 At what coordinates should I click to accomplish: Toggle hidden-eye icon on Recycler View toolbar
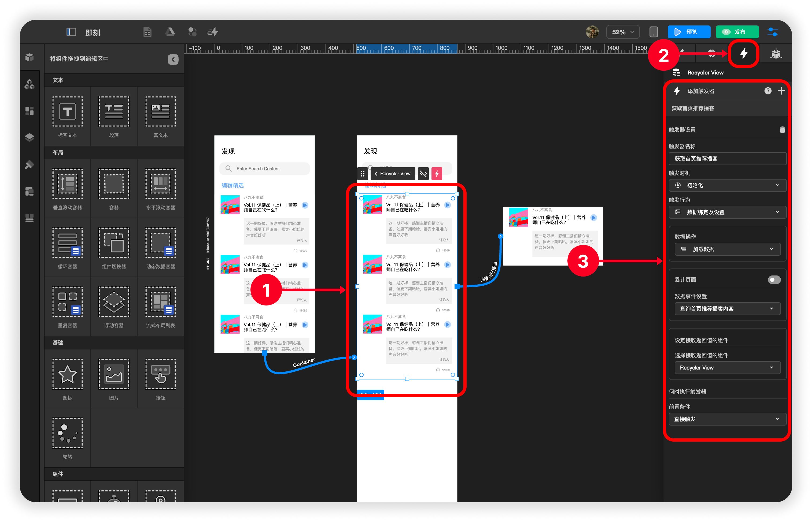423,174
